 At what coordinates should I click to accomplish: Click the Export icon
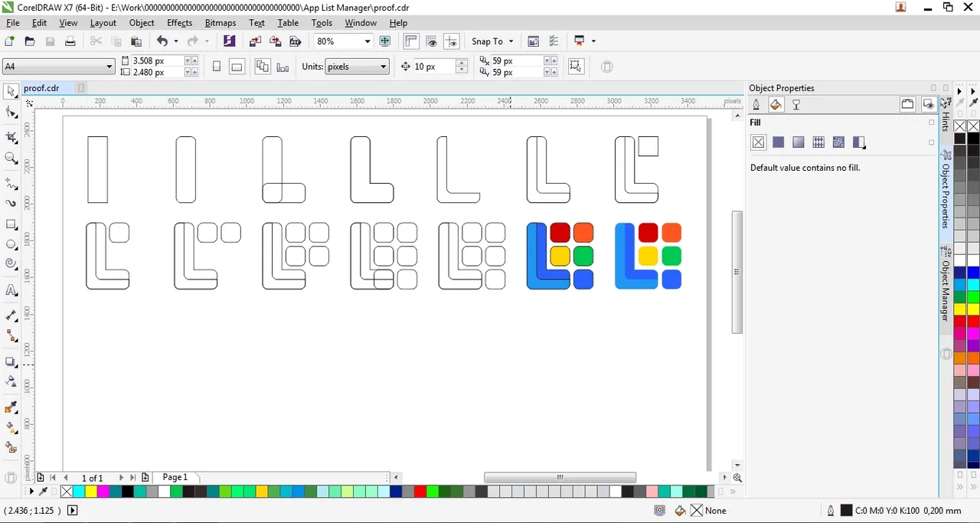pyautogui.click(x=275, y=41)
